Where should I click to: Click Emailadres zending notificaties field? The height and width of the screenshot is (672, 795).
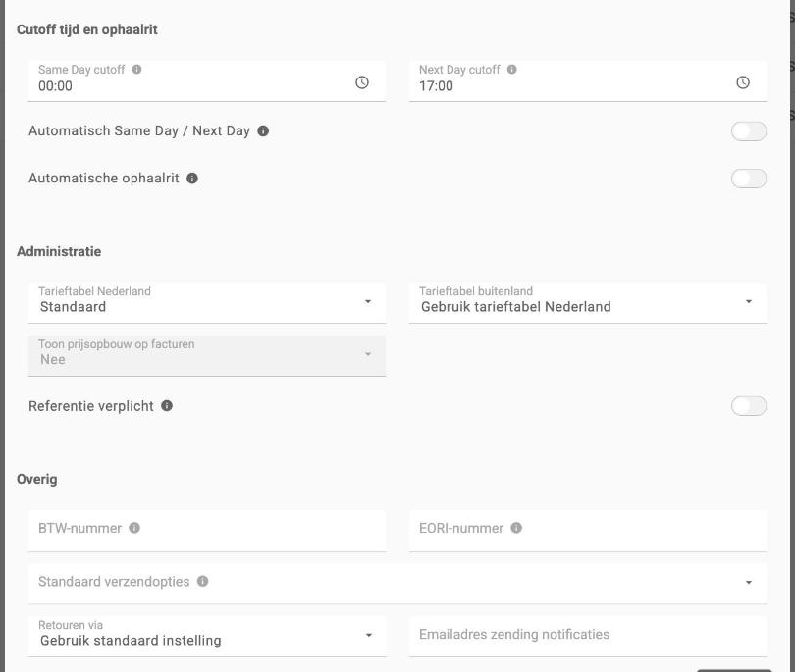[588, 636]
